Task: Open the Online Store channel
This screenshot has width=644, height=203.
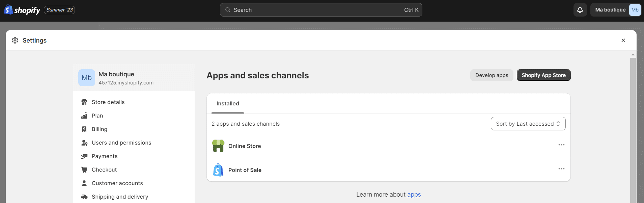Action: coord(245,146)
